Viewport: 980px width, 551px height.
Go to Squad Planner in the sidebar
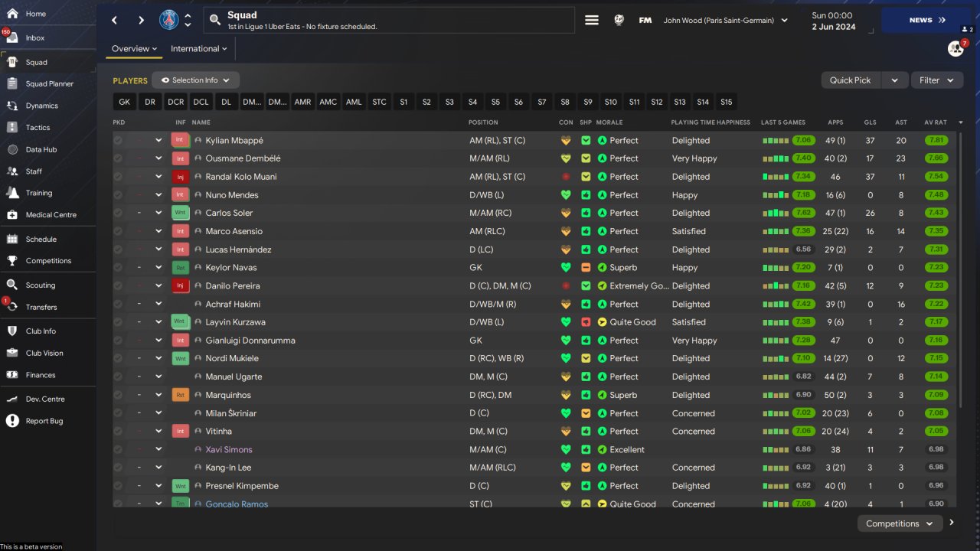[48, 83]
